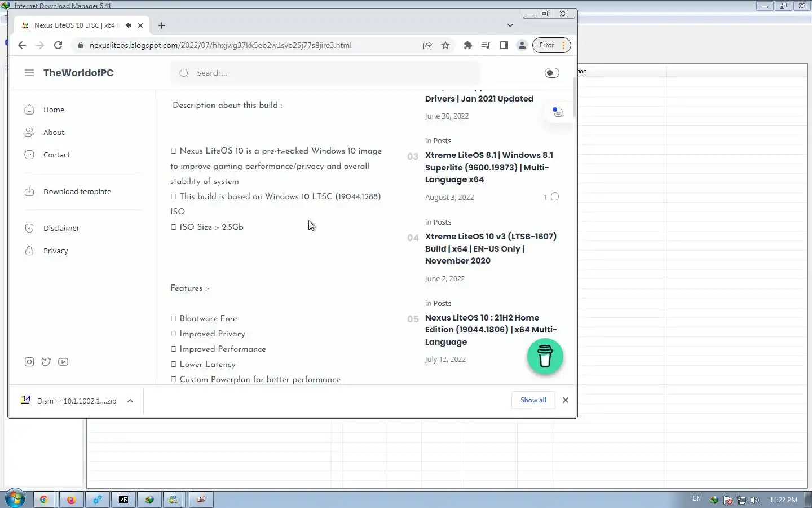Open the Xtreme LiteOS 10 v3 post

coord(491,248)
